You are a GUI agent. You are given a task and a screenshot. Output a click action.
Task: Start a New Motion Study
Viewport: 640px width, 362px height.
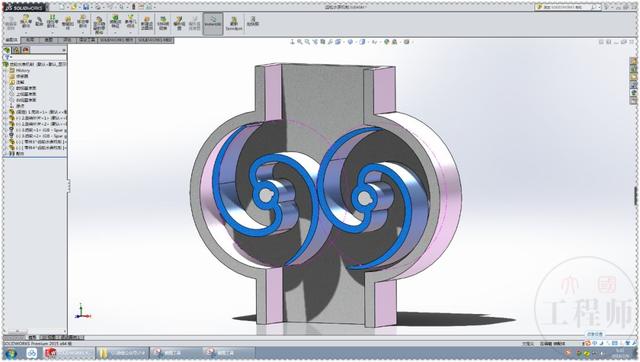tap(147, 23)
